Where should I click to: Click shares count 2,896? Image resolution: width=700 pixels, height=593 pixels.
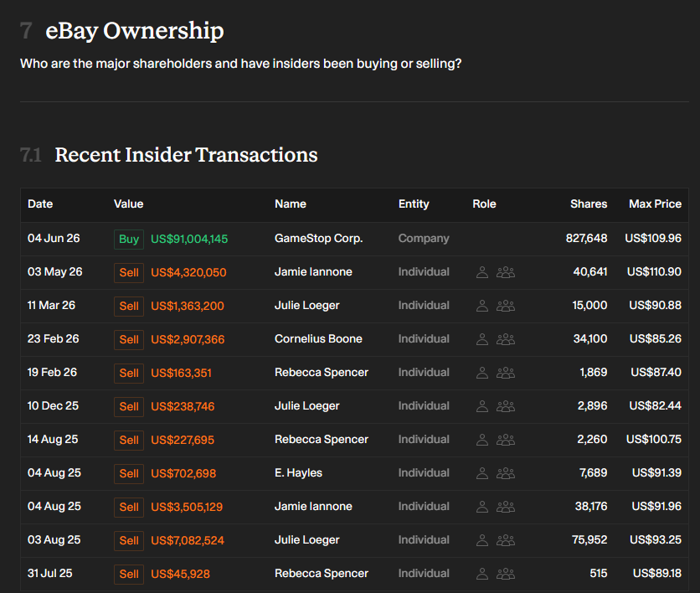click(x=593, y=406)
